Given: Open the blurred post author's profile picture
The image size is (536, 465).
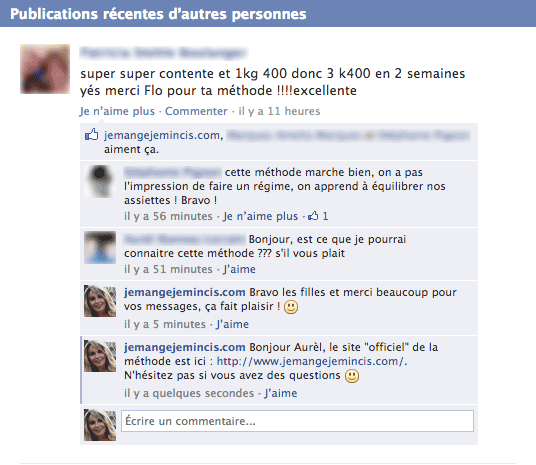Looking at the screenshot, I should pyautogui.click(x=45, y=69).
